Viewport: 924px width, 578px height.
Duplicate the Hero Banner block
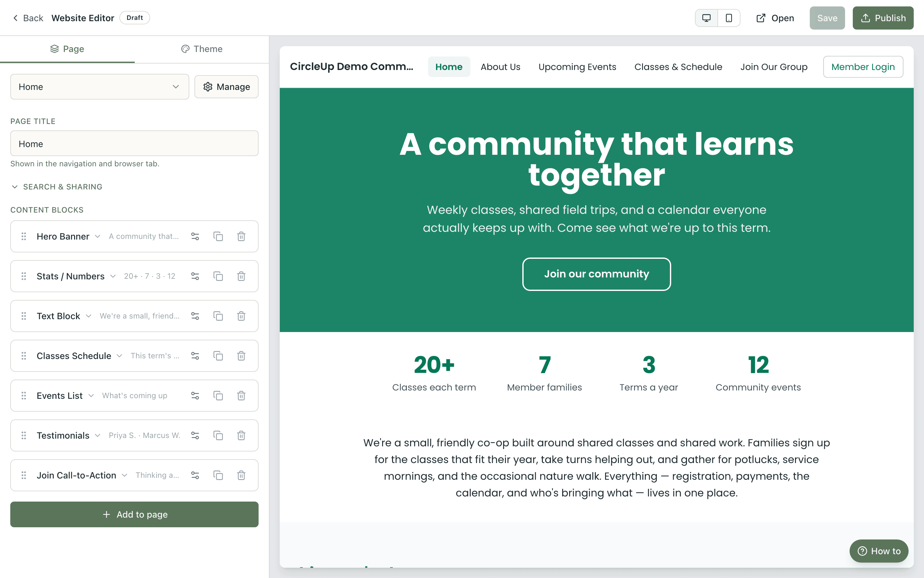click(x=218, y=236)
